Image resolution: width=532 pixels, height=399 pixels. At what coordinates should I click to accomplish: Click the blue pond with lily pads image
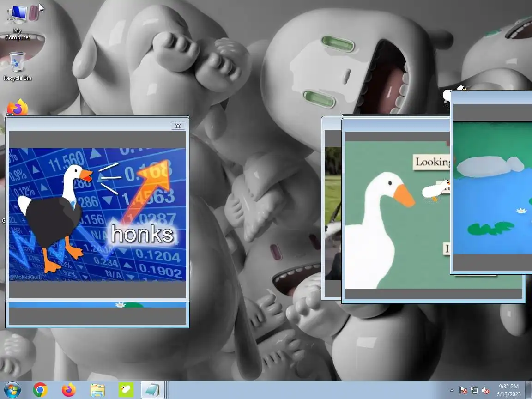point(493,188)
